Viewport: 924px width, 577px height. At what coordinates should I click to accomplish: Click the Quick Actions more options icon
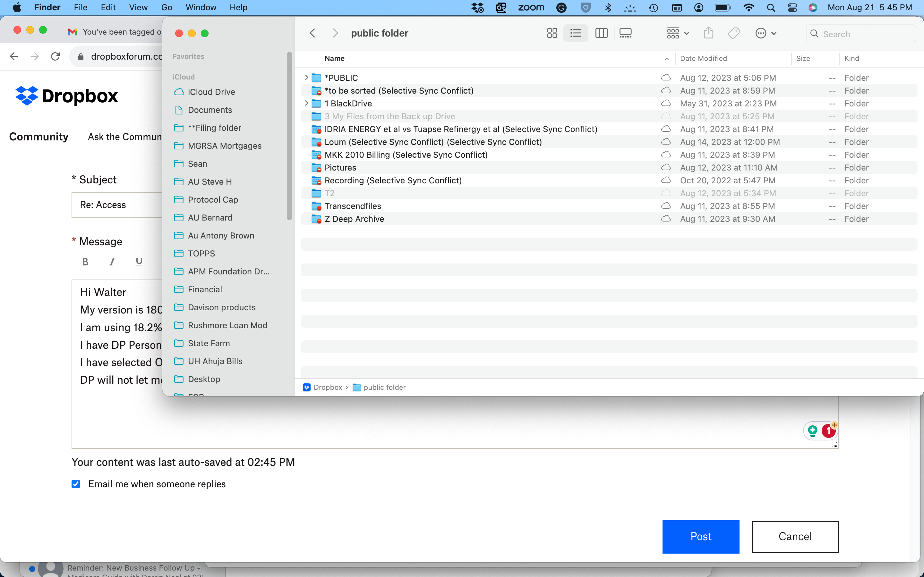coord(764,33)
